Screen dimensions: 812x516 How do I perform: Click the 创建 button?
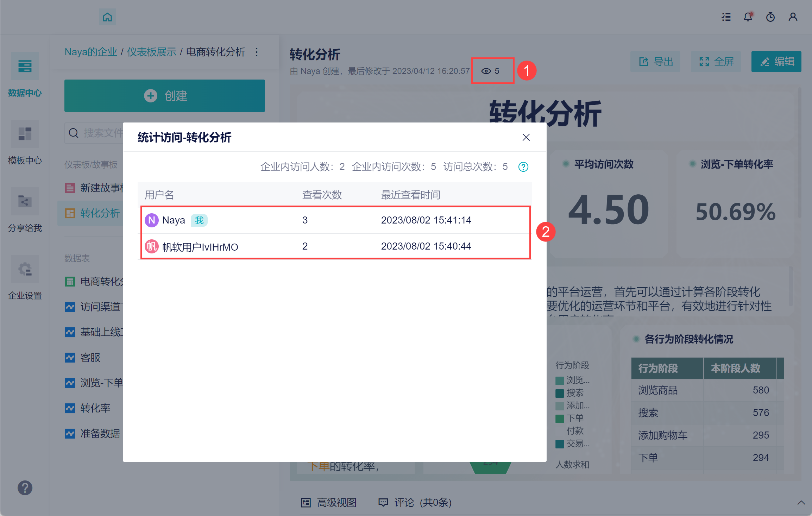164,96
